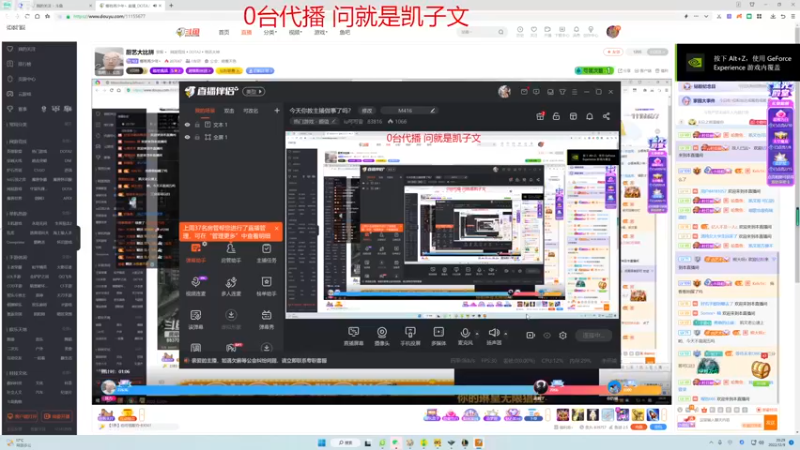Viewport: 800px width, 450px height.
Task: Open the 房管助手 tool
Action: pyautogui.click(x=231, y=253)
